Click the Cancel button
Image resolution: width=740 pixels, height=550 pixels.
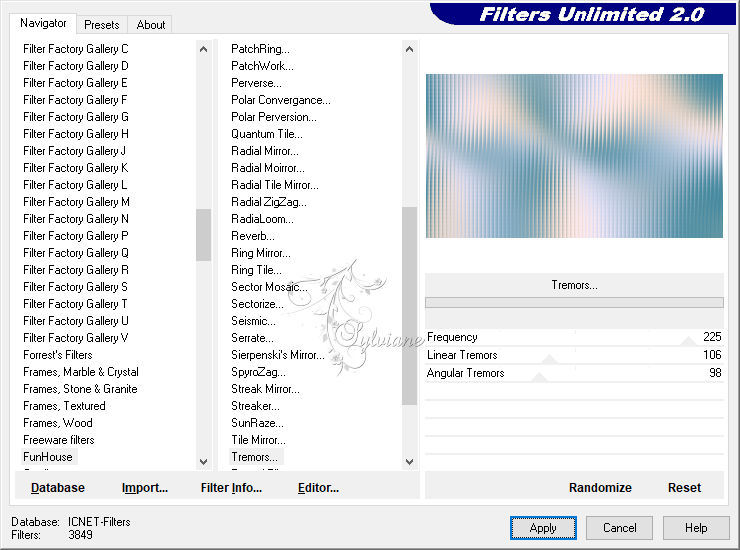pyautogui.click(x=619, y=528)
